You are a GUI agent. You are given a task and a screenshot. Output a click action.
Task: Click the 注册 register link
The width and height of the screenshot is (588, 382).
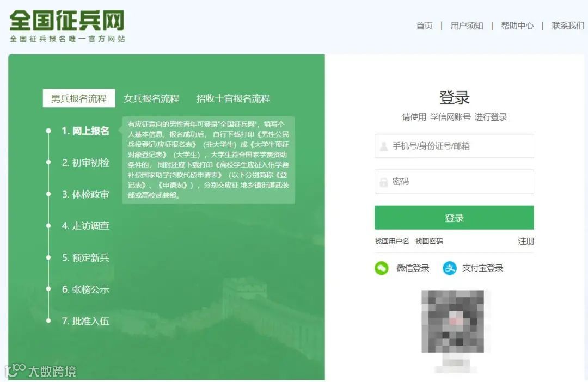coord(526,241)
